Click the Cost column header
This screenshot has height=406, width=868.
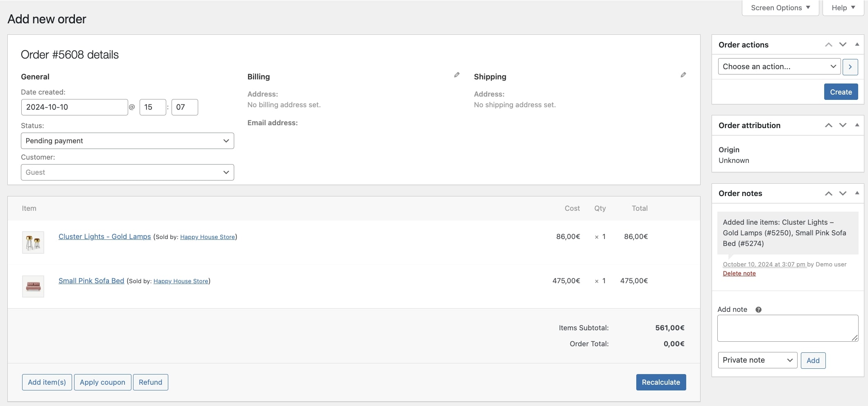(572, 208)
